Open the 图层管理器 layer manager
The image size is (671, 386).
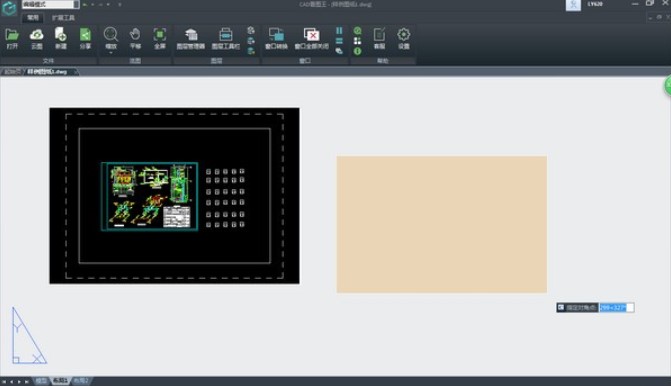coord(190,39)
